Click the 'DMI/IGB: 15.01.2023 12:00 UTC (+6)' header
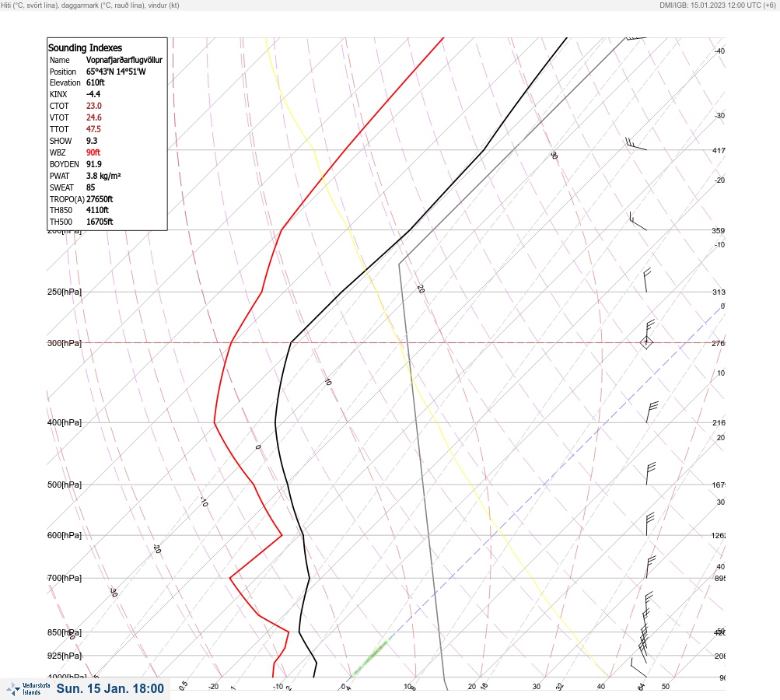Screen dimensions: 780x700 pos(717,5)
